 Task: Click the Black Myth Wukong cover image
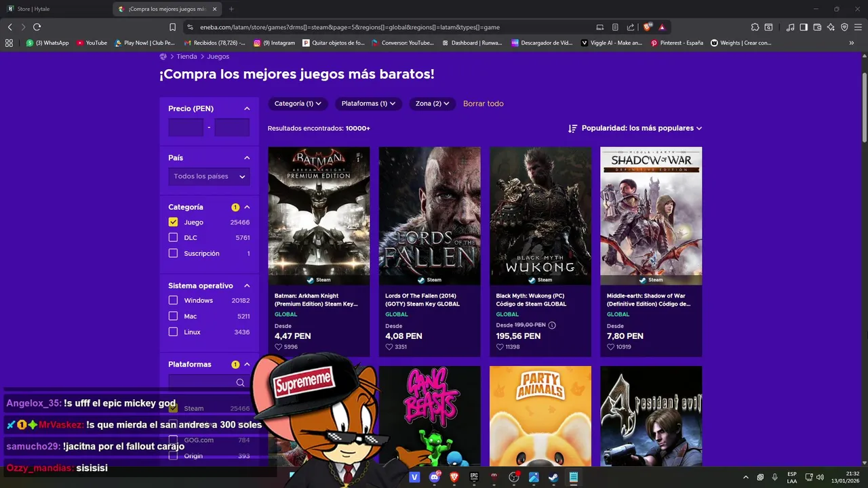[x=540, y=216]
